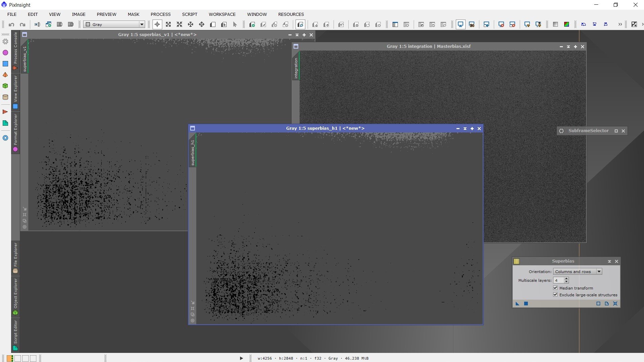Increase Multiscale layers with the up arrow
Image resolution: width=644 pixels, height=362 pixels.
point(567,279)
